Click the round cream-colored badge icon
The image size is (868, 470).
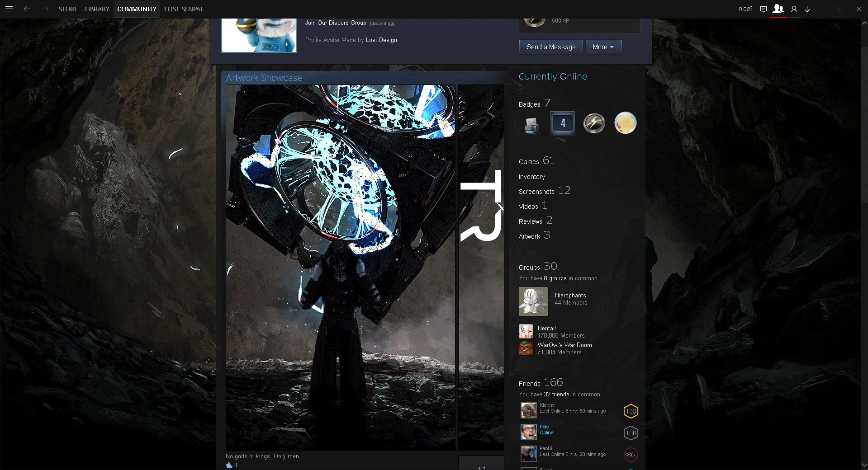click(x=626, y=123)
